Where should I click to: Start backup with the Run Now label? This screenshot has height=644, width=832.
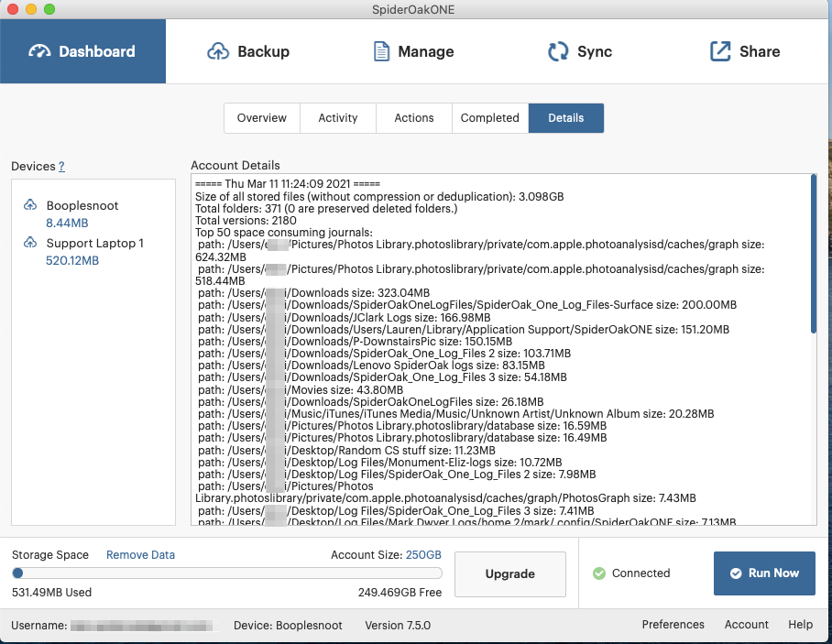(x=773, y=573)
